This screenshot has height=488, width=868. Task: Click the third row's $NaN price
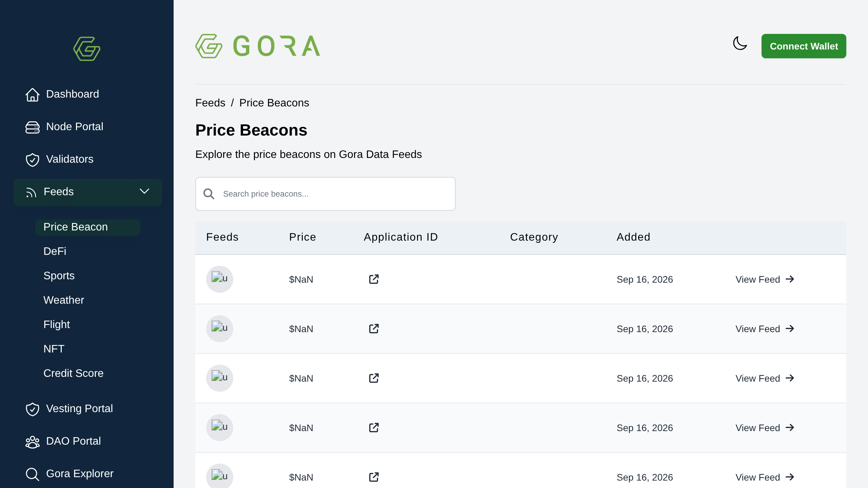[301, 378]
